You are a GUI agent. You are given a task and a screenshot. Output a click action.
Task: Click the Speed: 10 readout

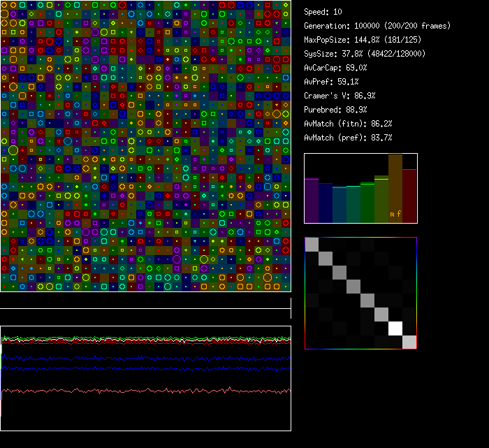pos(323,12)
